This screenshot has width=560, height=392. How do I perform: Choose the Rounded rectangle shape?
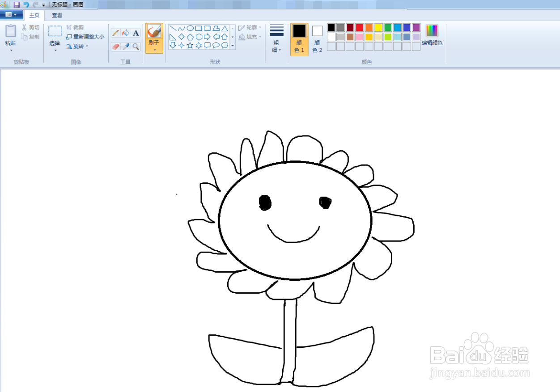[207, 28]
